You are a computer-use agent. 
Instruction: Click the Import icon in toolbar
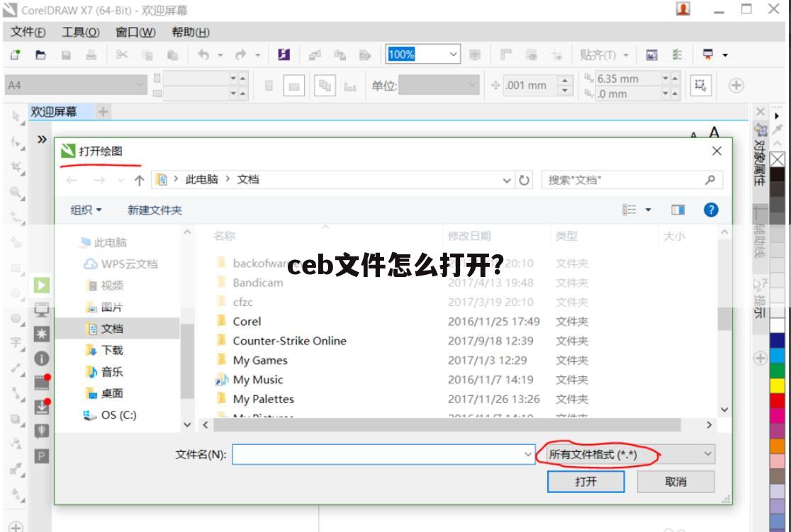click(x=315, y=55)
